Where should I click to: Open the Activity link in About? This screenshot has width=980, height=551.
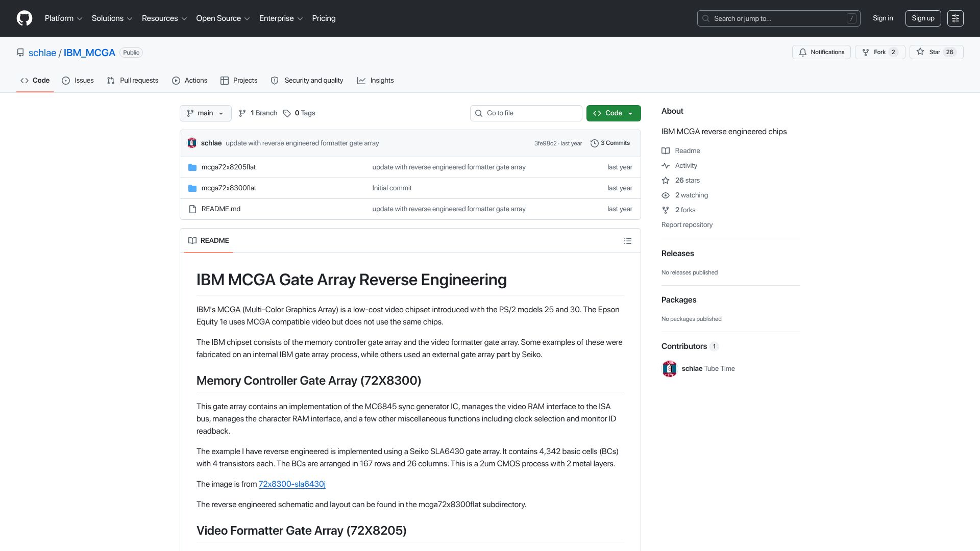pos(686,166)
